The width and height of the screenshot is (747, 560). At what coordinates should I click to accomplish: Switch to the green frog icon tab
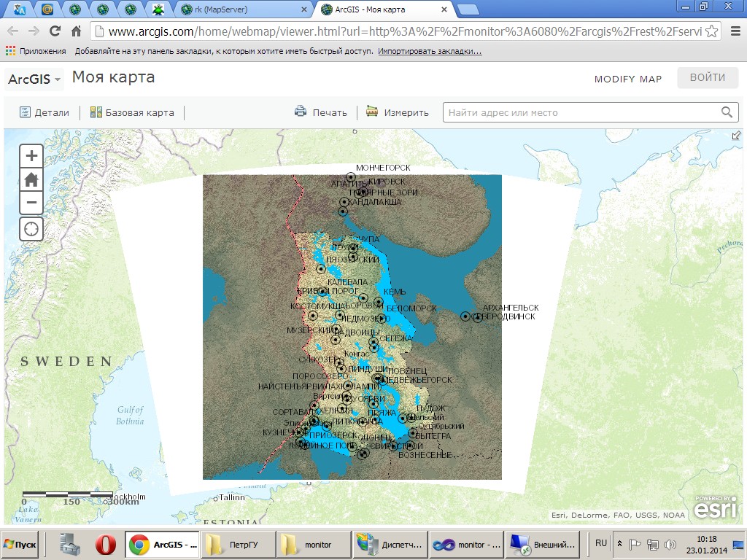point(158,9)
